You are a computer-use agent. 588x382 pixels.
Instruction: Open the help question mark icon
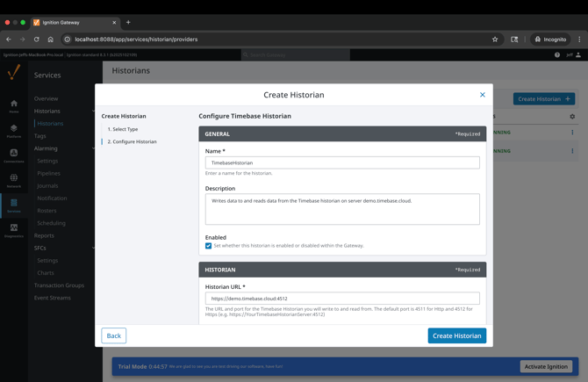pyautogui.click(x=556, y=54)
